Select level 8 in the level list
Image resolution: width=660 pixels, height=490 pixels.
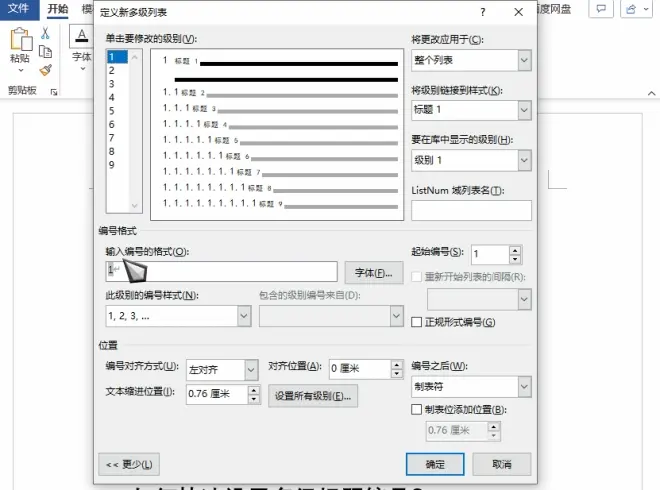tap(117, 151)
